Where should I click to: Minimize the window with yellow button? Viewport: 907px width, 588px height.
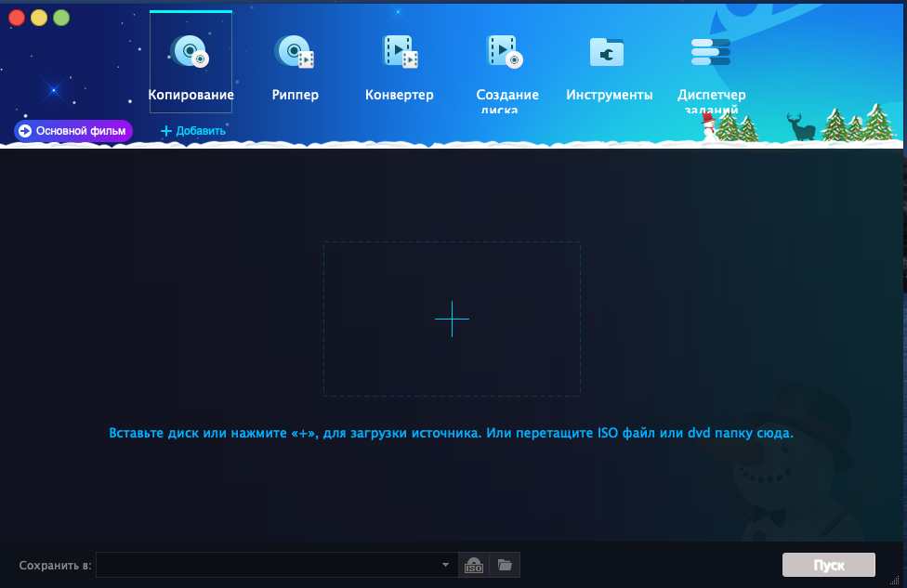pyautogui.click(x=39, y=17)
